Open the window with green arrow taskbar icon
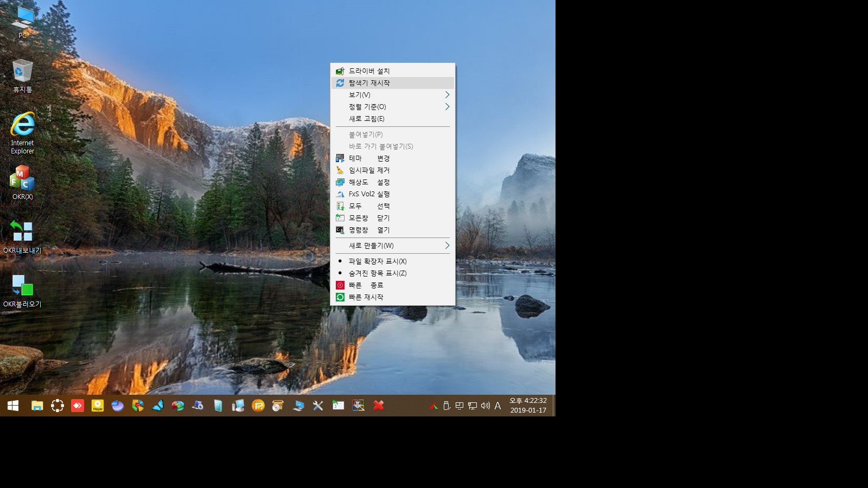868x488 pixels. pos(338,406)
